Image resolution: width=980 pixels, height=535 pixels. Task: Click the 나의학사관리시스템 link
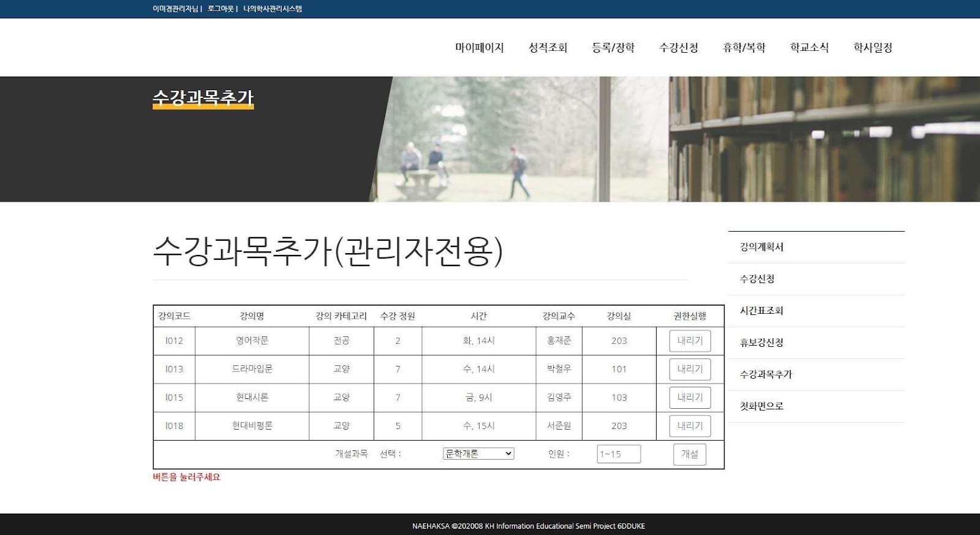[x=273, y=9]
